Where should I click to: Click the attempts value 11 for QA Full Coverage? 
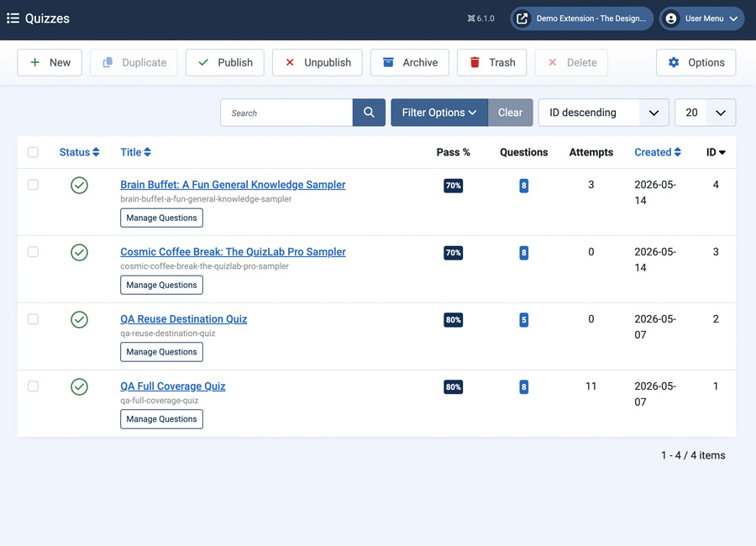[591, 386]
